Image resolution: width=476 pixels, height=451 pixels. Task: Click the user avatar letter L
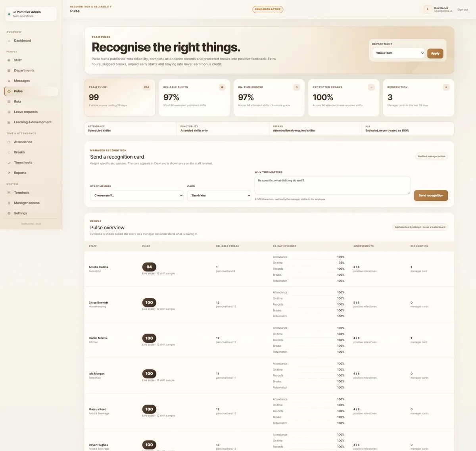tap(428, 10)
